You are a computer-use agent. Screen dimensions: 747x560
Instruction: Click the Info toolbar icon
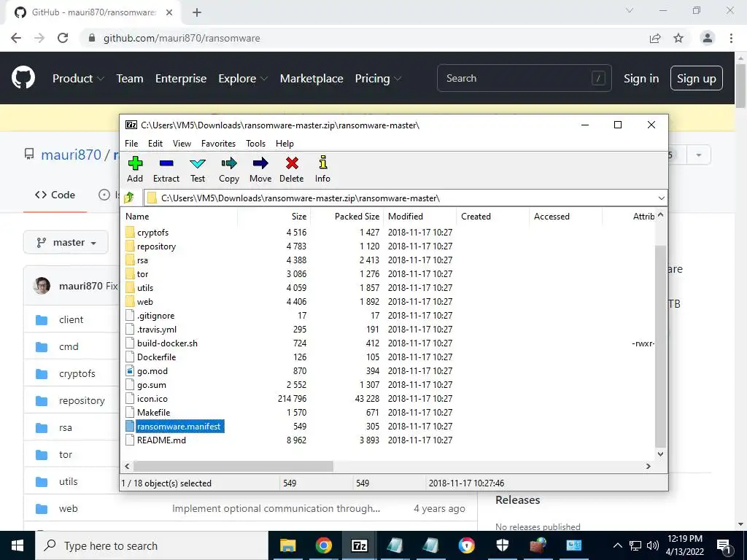point(322,169)
